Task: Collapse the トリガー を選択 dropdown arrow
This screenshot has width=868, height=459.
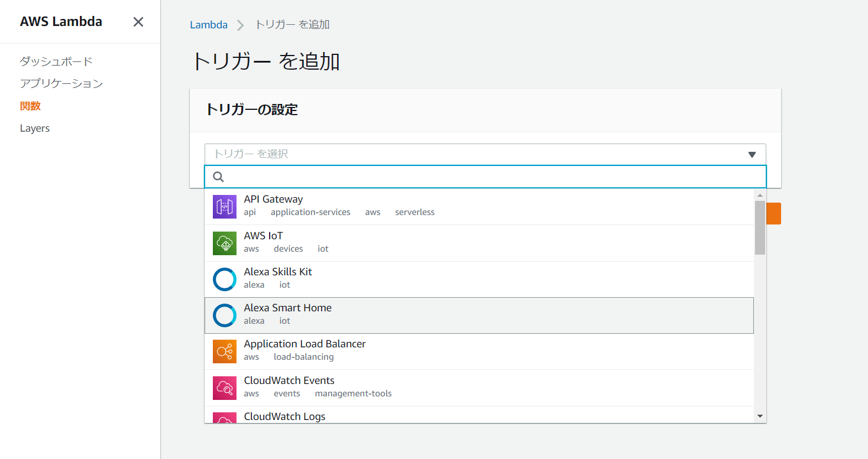Action: click(x=752, y=154)
